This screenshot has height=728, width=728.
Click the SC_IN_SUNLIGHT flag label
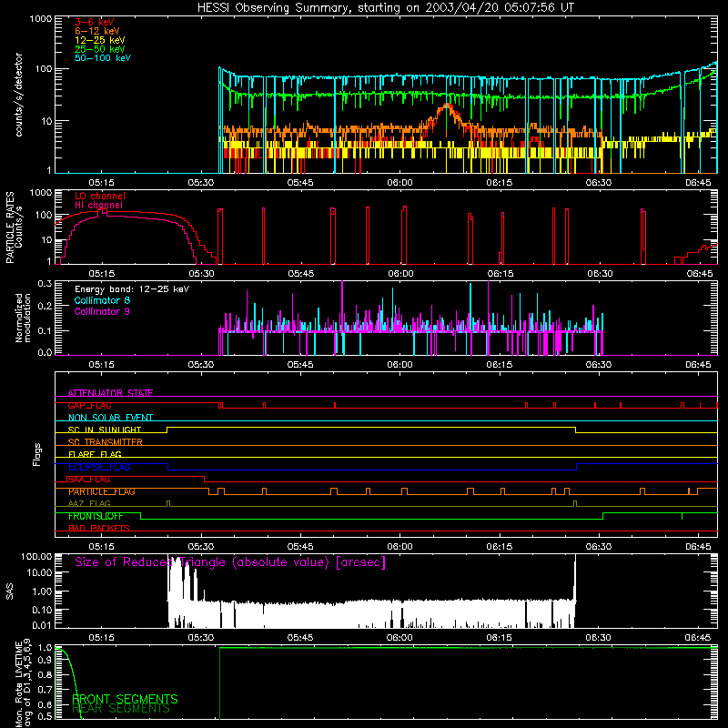coord(105,430)
